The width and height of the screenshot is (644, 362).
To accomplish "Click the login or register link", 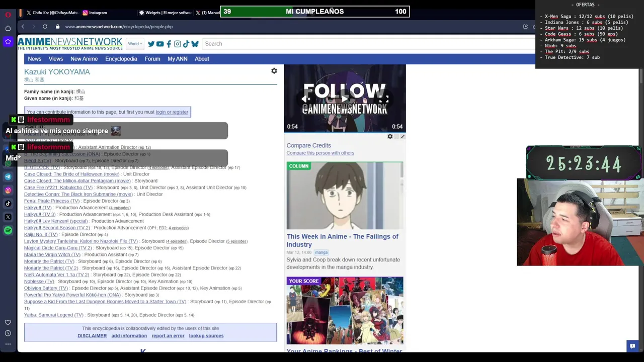I will tap(172, 112).
